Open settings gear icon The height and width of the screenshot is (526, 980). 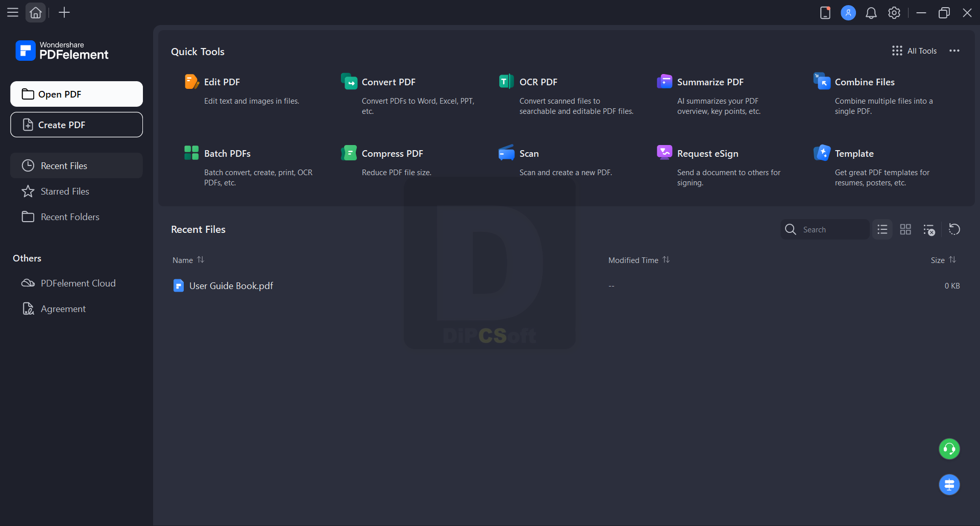pyautogui.click(x=894, y=13)
